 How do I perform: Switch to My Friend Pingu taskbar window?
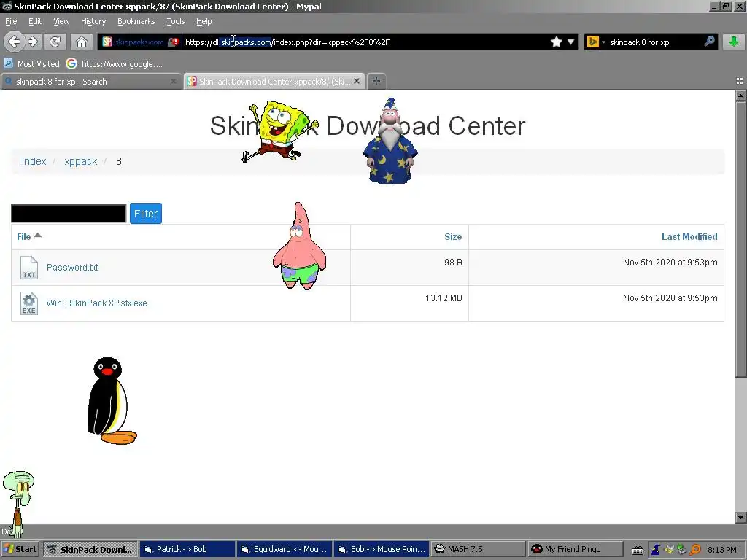[x=576, y=549]
